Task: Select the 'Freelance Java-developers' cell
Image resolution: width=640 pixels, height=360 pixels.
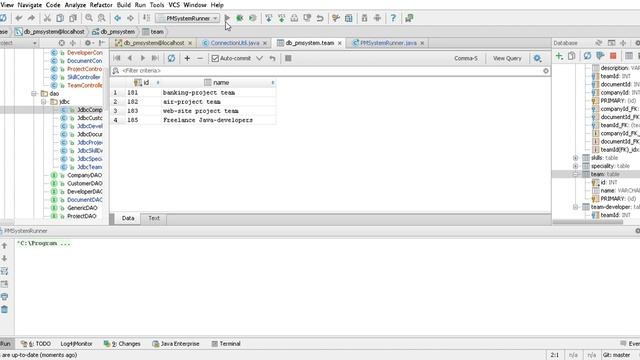Action: click(218, 120)
